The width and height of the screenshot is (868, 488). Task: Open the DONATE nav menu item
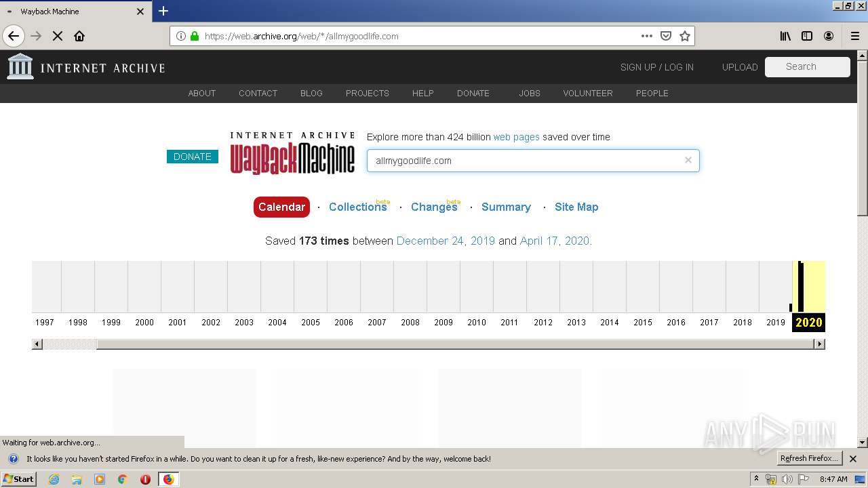pos(473,94)
